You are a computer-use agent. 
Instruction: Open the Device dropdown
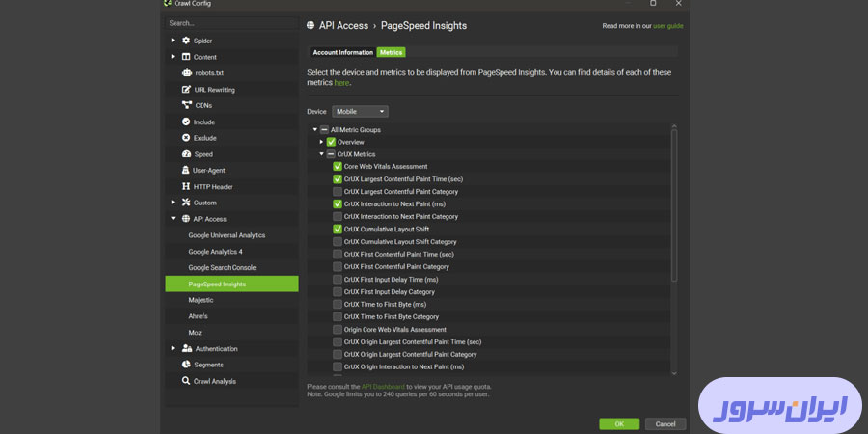point(360,112)
